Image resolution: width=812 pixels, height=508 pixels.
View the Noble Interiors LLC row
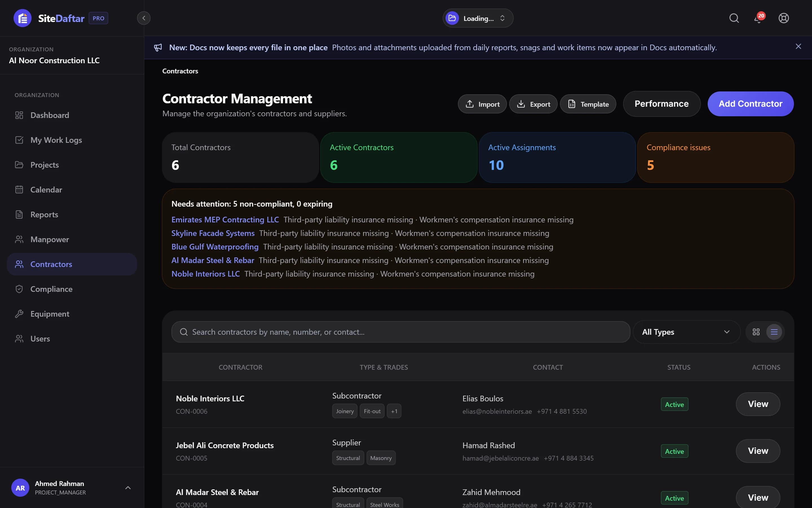(758, 404)
